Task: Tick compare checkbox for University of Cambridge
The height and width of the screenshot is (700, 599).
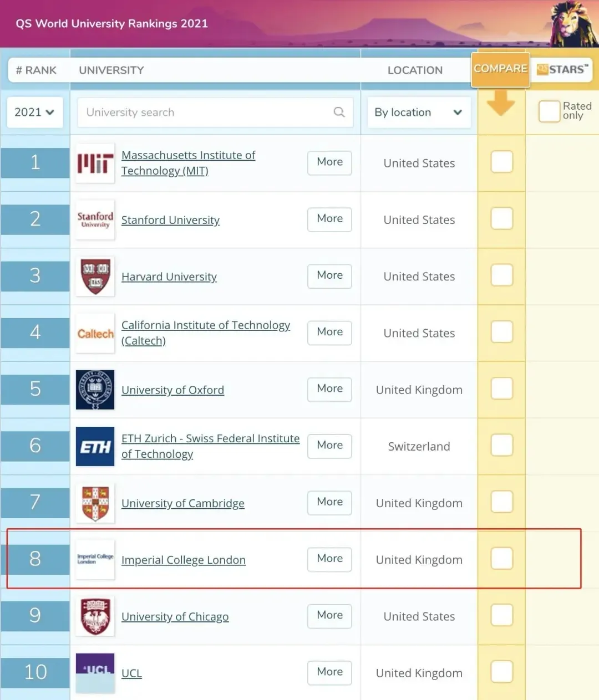Action: pyautogui.click(x=501, y=502)
